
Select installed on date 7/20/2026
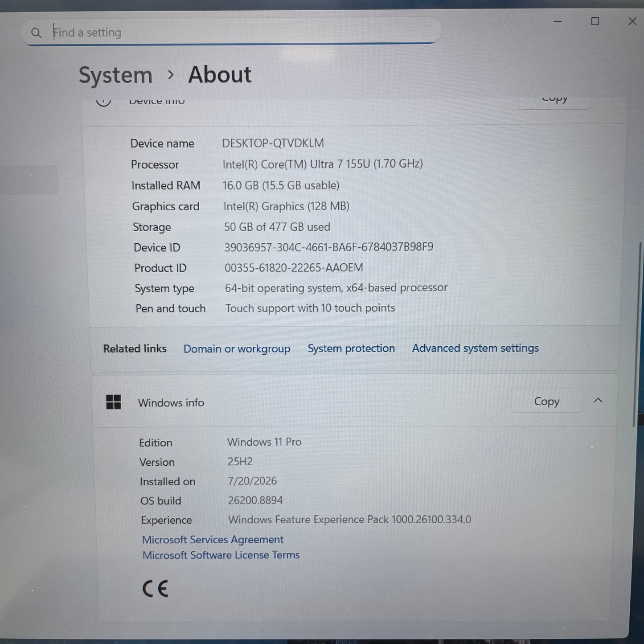point(252,481)
